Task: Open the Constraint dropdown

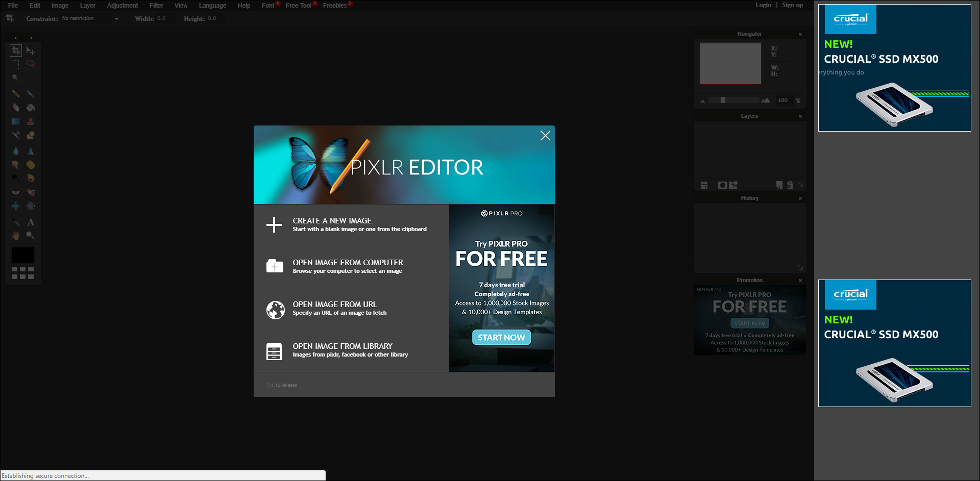Action: [x=89, y=18]
